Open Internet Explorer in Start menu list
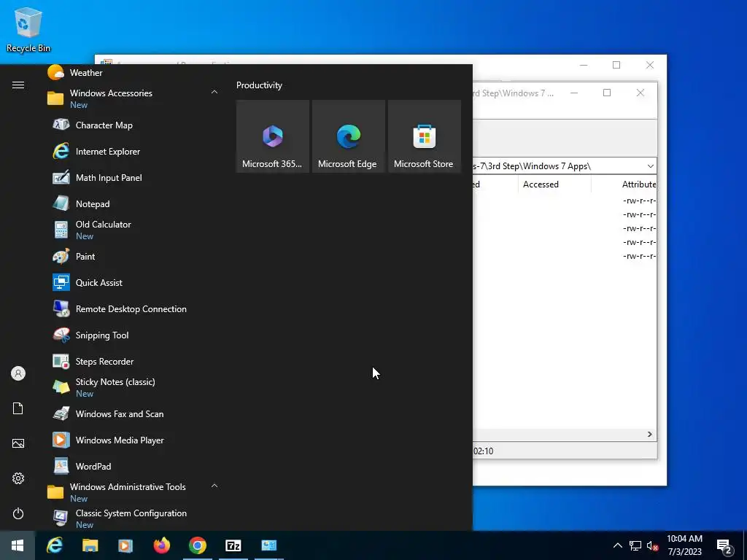The height and width of the screenshot is (560, 747). pos(108,152)
